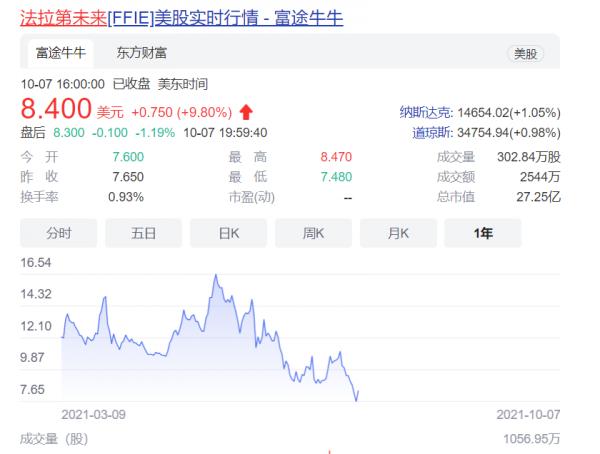Click the turnover rate 0.93%
This screenshot has height=454, width=600.
[126, 197]
